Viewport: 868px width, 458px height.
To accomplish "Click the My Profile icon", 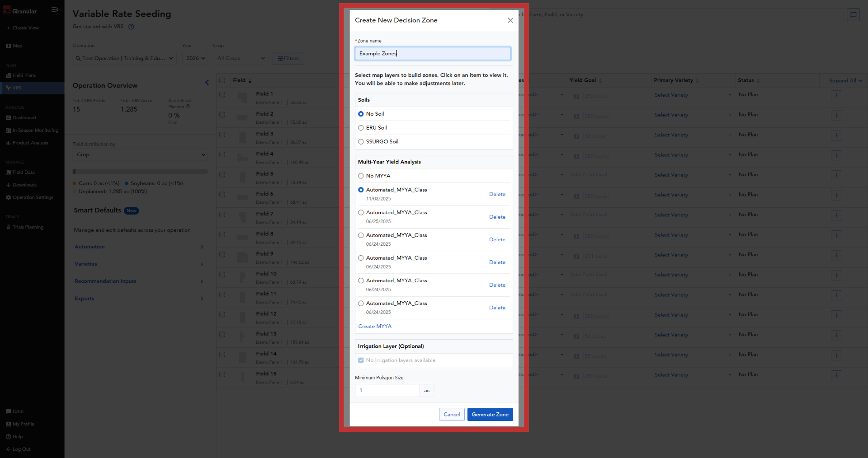I will [x=8, y=424].
